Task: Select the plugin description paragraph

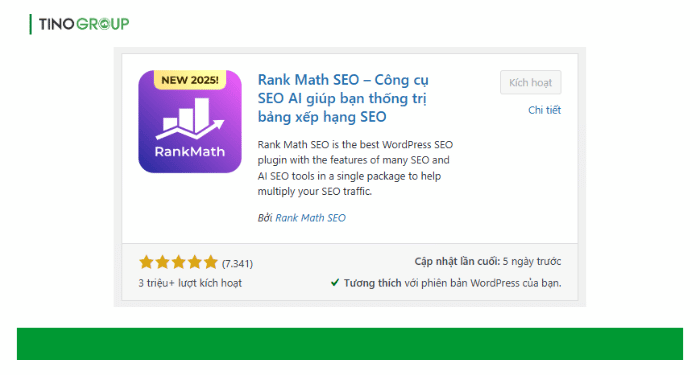Action: coord(355,168)
